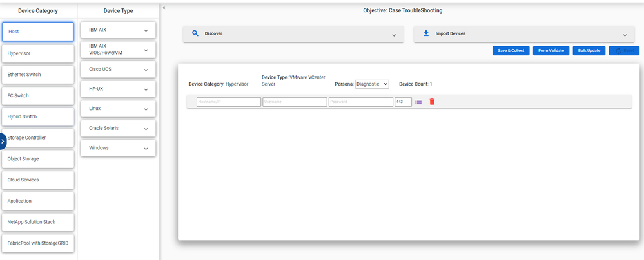Viewport: 644px width, 260px height.
Task: Delete the device row with red trash icon
Action: click(x=432, y=102)
